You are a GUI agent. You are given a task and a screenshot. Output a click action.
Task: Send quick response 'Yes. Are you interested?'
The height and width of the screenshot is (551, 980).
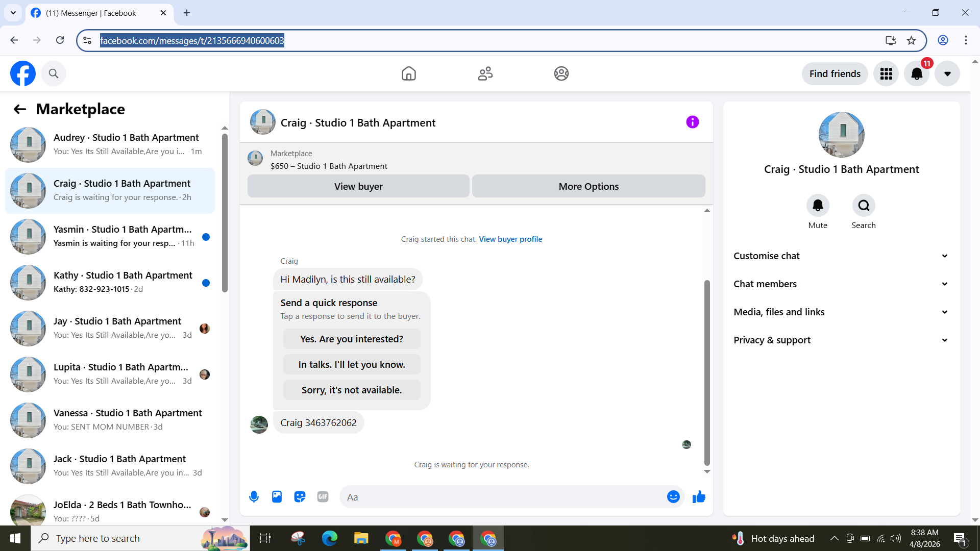pos(352,339)
